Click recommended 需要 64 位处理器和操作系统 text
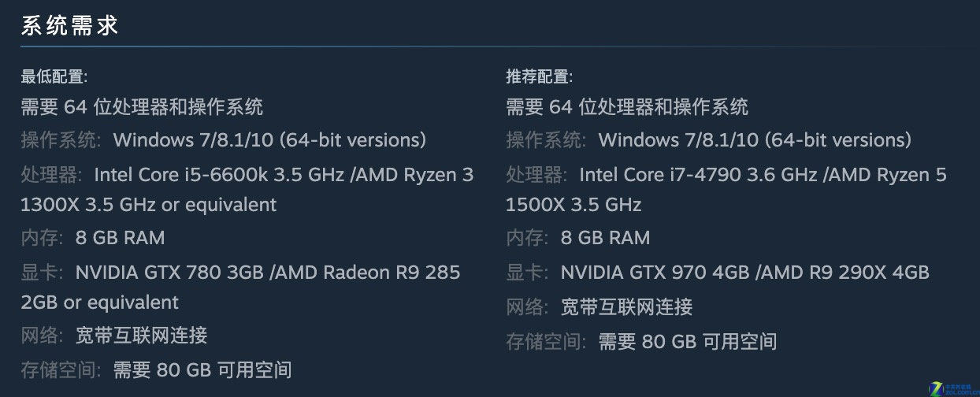Screen dimensions: 980x397 627,106
